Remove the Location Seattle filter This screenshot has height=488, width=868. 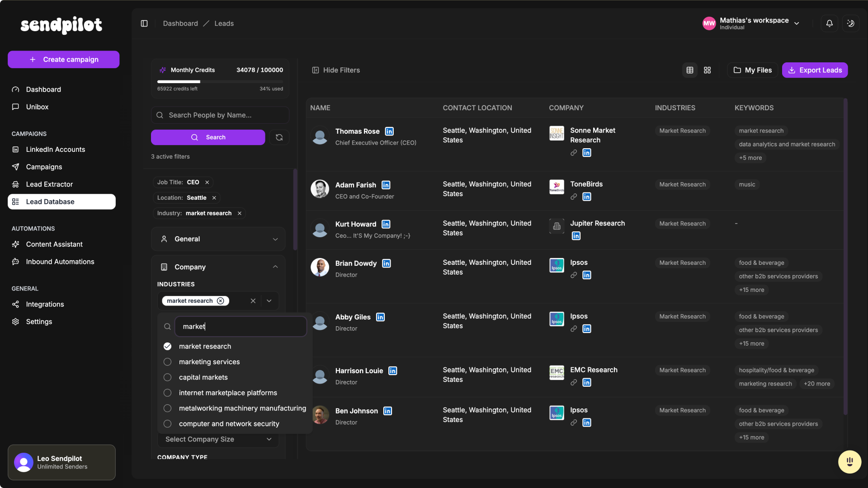[x=214, y=198]
